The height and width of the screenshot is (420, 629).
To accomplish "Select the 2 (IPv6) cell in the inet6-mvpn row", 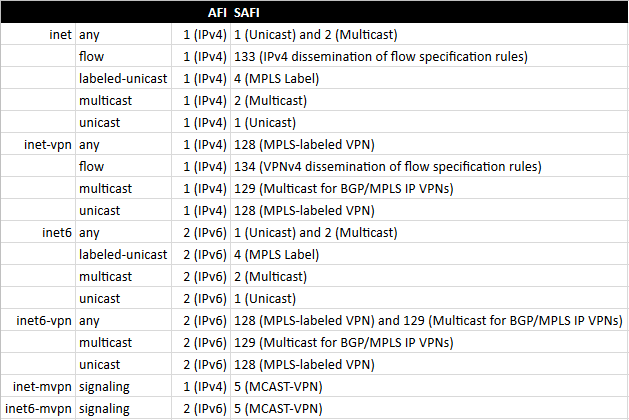I will tap(204, 408).
